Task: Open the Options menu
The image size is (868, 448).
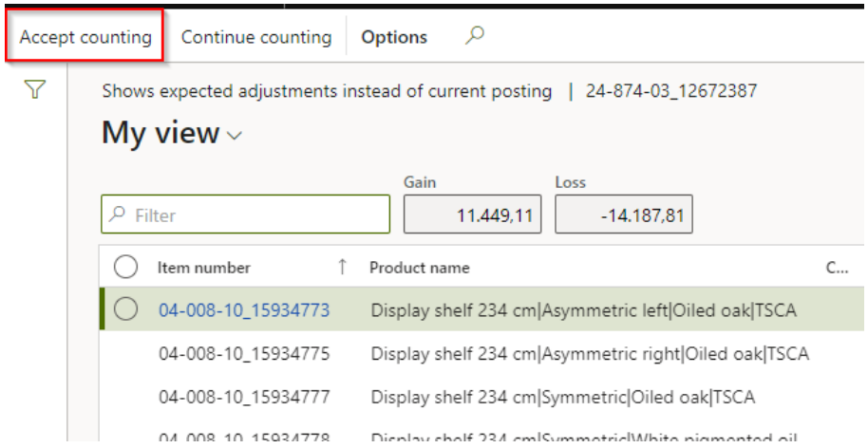Action: click(x=394, y=37)
